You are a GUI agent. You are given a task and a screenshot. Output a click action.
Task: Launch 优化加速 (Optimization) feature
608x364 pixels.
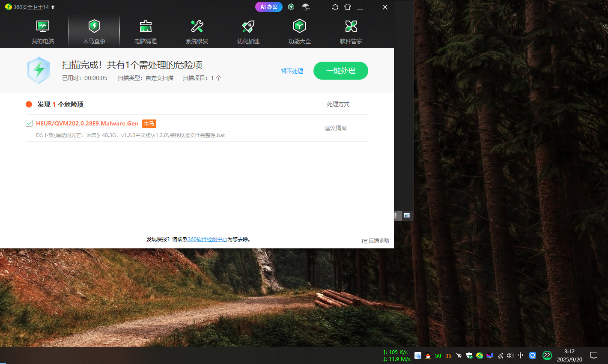click(x=248, y=30)
